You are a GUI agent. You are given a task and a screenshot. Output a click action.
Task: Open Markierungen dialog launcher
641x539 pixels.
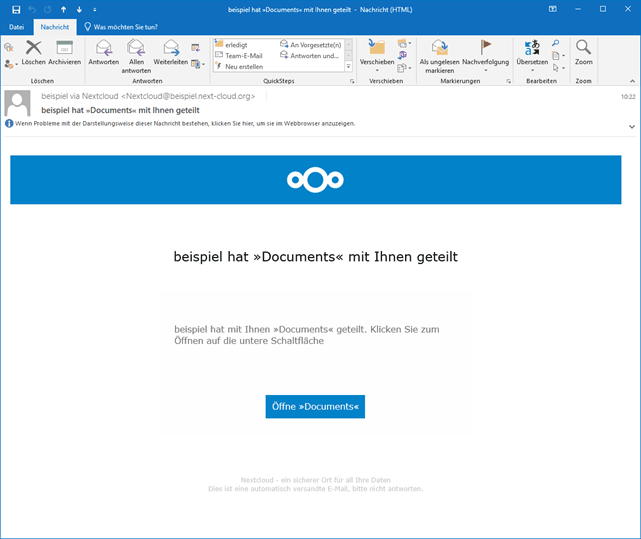(509, 81)
